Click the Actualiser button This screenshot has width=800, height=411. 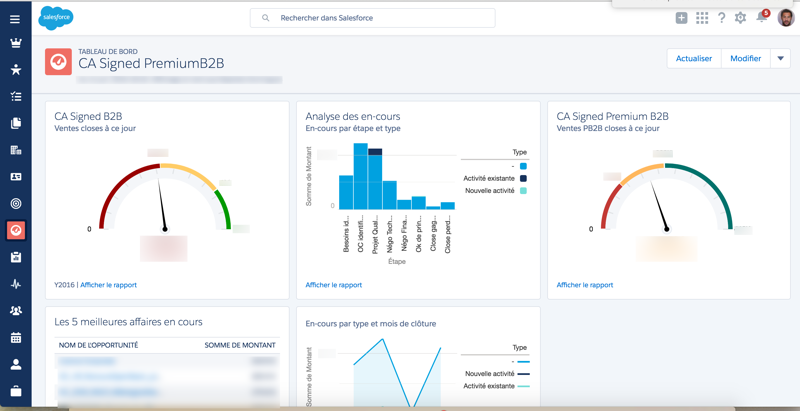(694, 59)
